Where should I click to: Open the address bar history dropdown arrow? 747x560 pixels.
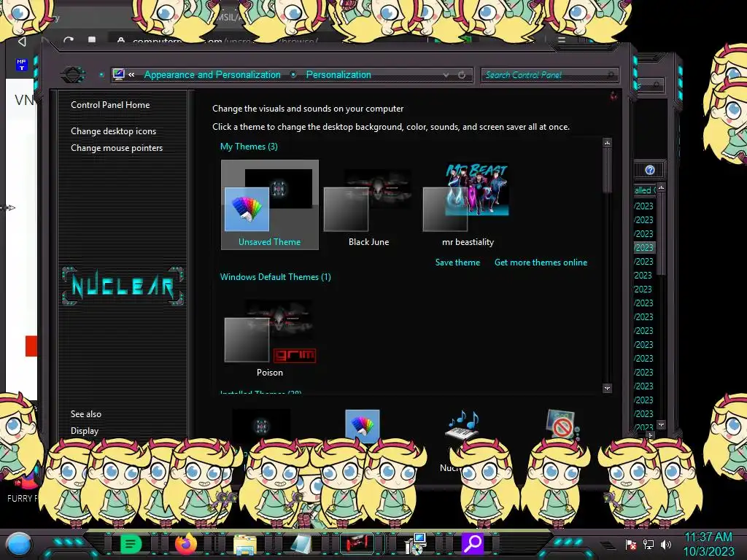446,75
